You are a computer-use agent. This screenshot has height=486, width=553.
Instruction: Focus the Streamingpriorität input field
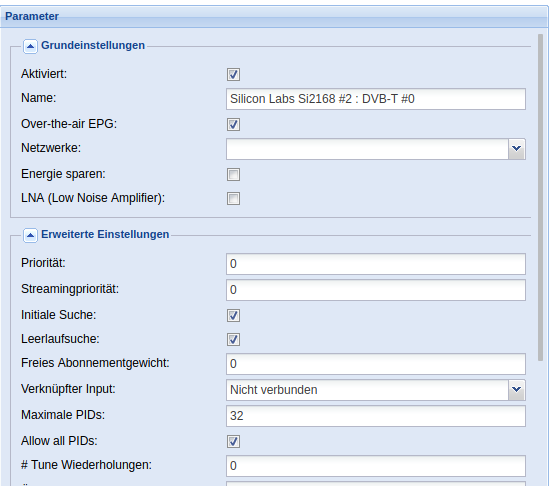pyautogui.click(x=376, y=290)
